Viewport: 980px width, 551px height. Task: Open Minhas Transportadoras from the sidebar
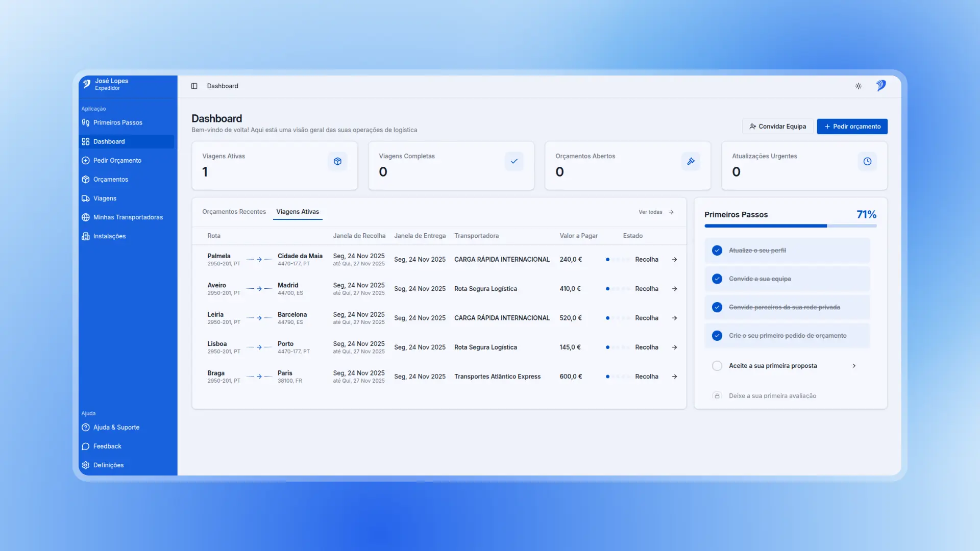tap(128, 217)
